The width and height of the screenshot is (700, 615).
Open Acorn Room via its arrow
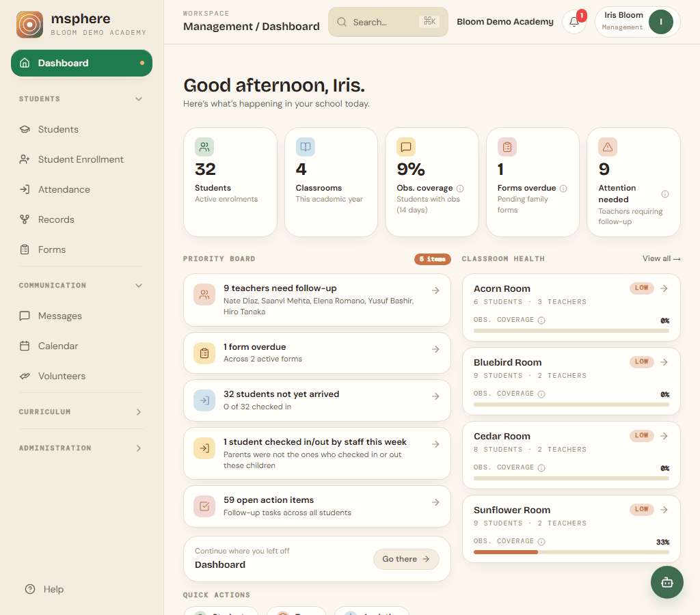tap(664, 288)
